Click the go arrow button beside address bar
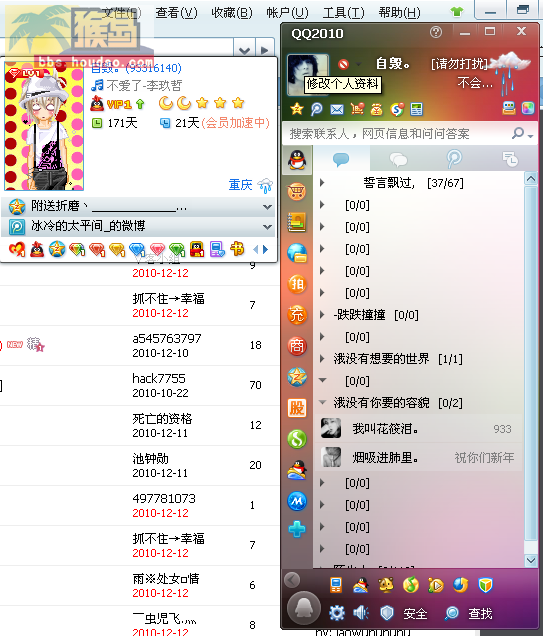 [x=265, y=50]
